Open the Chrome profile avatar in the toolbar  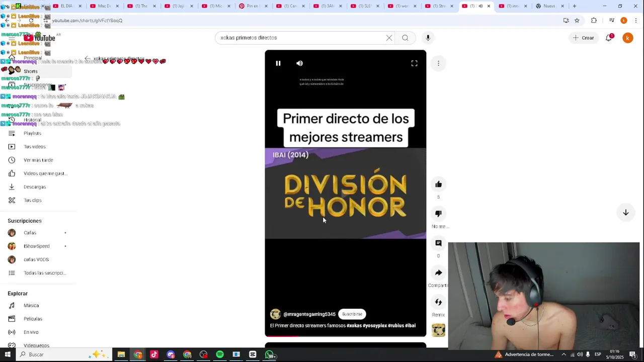624,21
